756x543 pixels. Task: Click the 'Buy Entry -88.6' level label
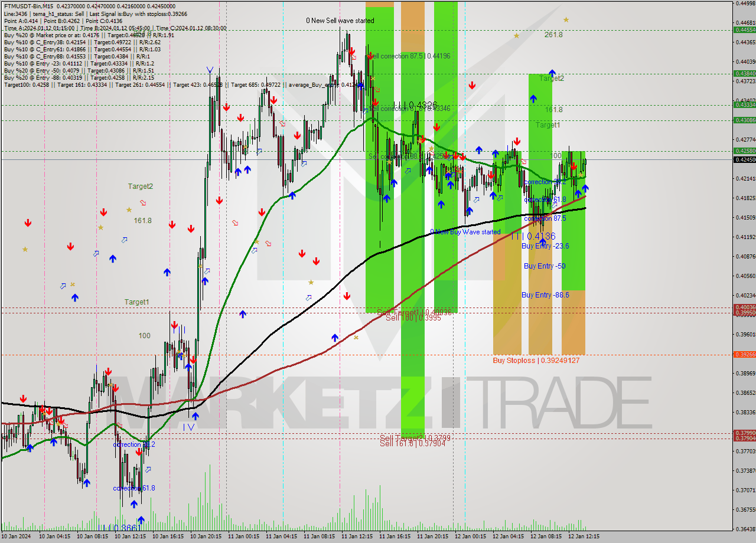tap(545, 295)
